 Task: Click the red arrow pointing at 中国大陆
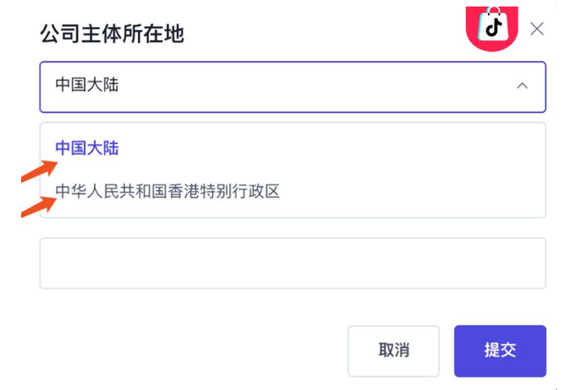[38, 170]
